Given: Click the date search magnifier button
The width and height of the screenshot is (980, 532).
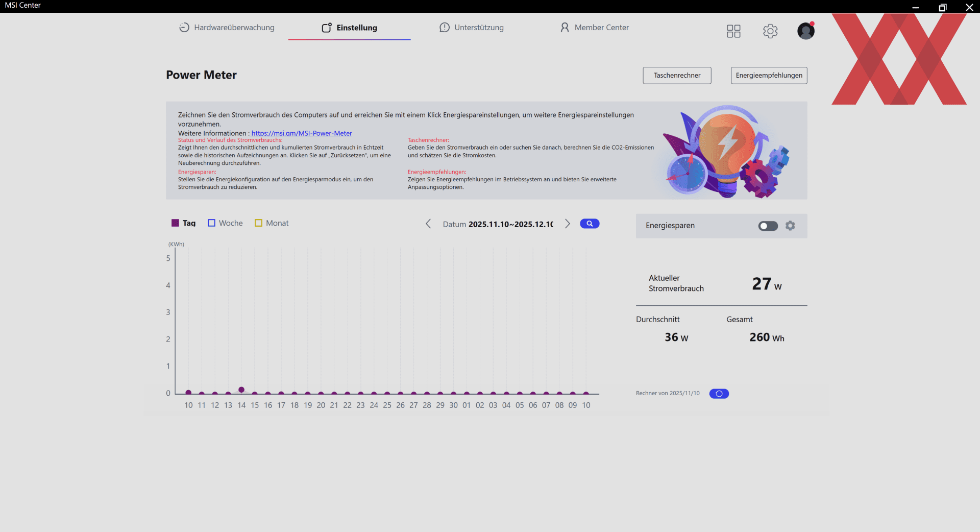Looking at the screenshot, I should pyautogui.click(x=590, y=224).
